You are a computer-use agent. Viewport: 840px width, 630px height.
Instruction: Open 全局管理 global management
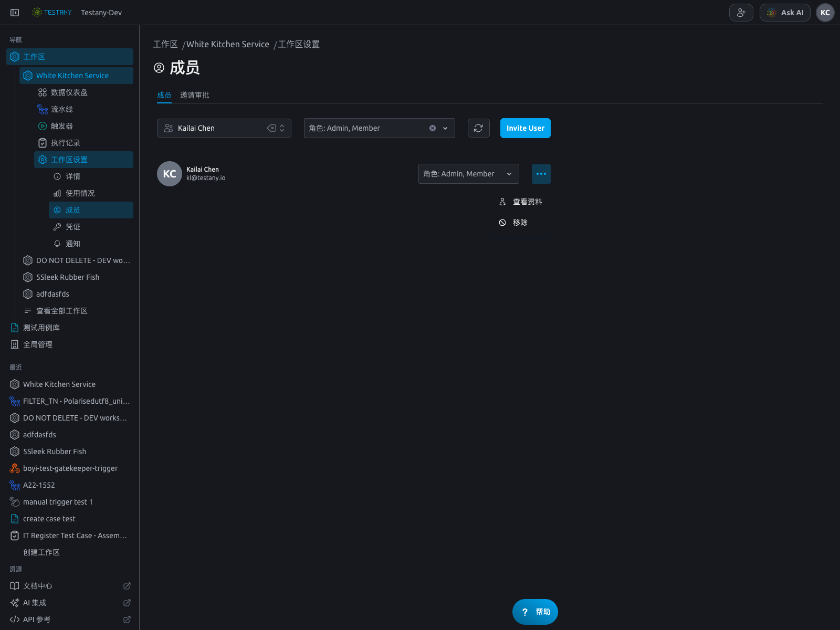click(70, 344)
